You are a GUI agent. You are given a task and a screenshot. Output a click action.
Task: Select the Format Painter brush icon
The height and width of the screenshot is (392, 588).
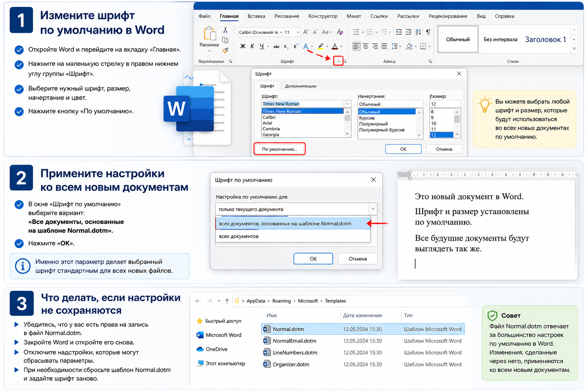click(225, 50)
